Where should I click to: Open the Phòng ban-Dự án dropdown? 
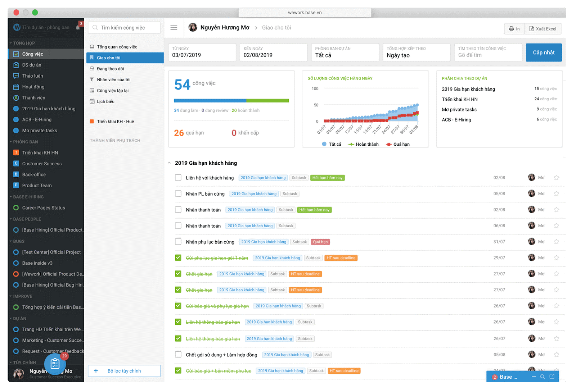[x=346, y=53]
